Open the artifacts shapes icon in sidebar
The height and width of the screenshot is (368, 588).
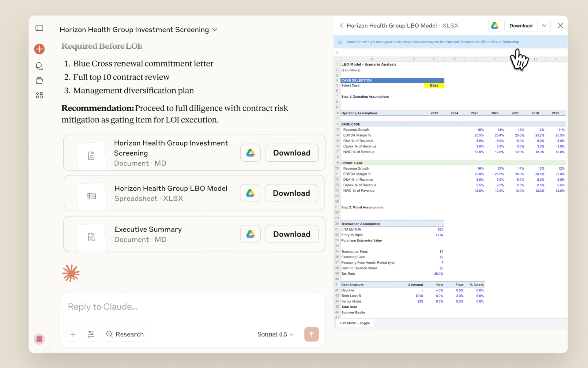(39, 95)
